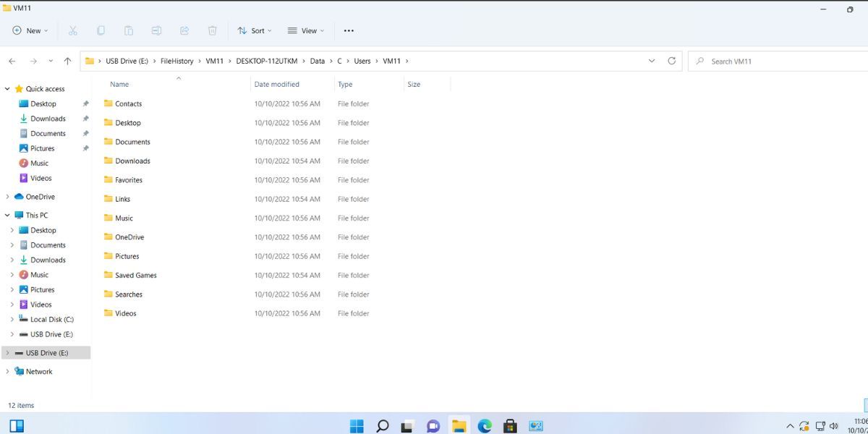Open the See more ellipsis menu
This screenshot has height=434, width=868.
pyautogui.click(x=349, y=30)
